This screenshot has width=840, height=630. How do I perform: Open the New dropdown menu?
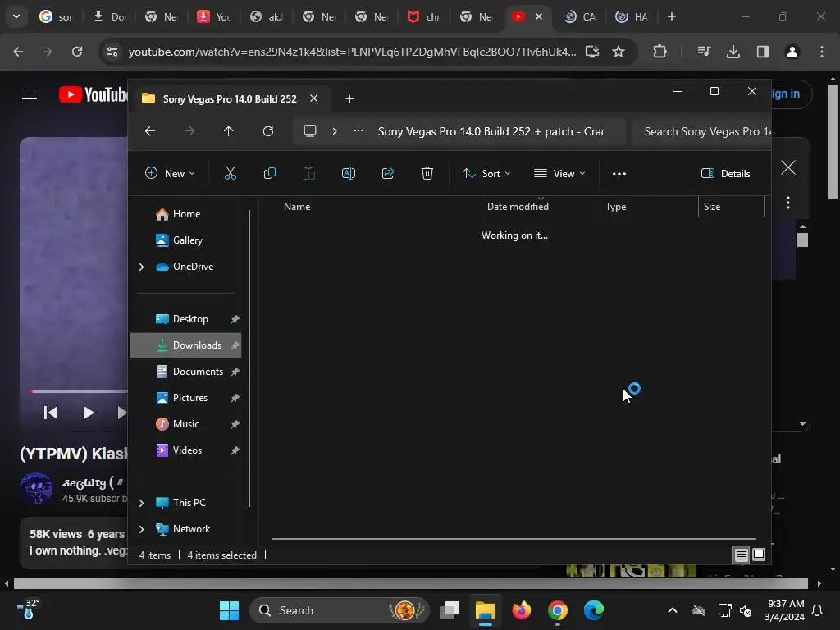coord(170,174)
